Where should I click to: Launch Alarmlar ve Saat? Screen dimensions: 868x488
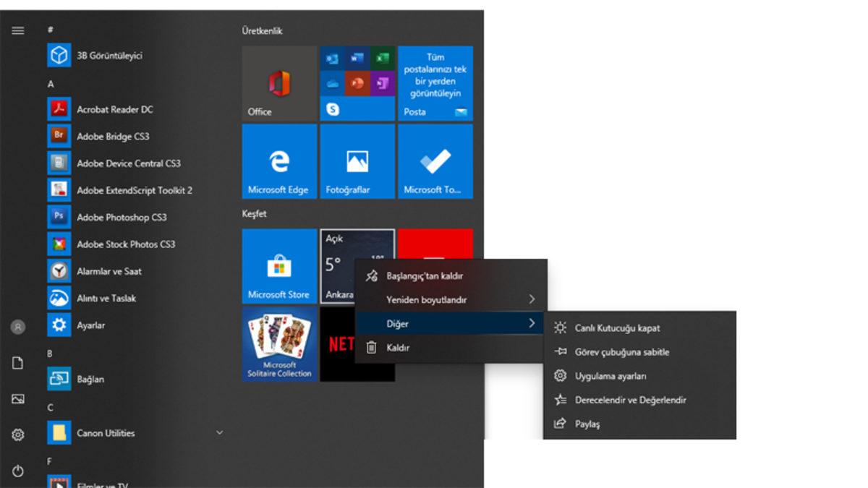click(x=110, y=271)
